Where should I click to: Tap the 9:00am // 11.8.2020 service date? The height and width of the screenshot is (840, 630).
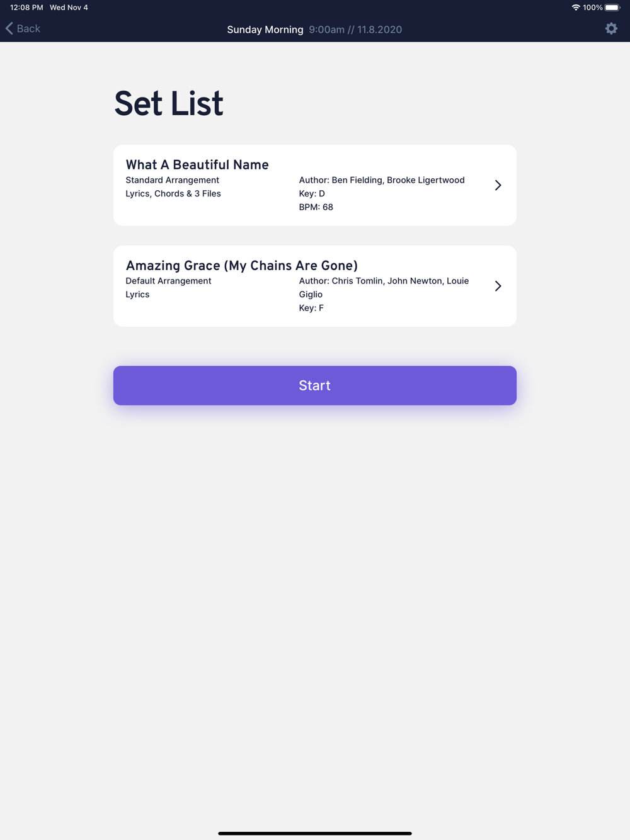coord(355,30)
